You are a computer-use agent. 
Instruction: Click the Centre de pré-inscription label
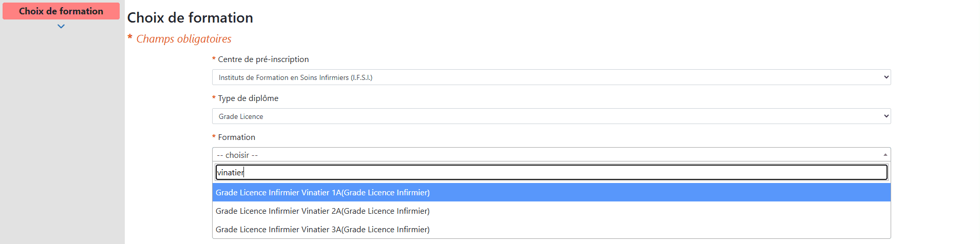(x=263, y=59)
